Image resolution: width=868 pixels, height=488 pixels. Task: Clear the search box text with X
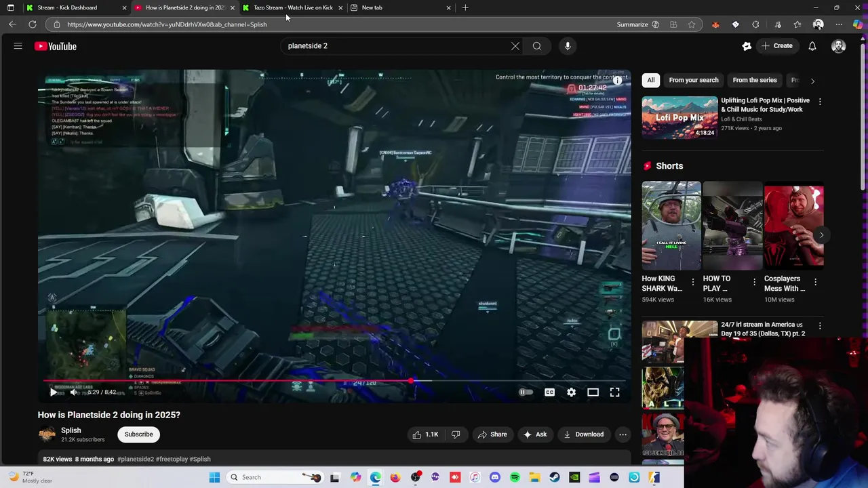(x=515, y=46)
